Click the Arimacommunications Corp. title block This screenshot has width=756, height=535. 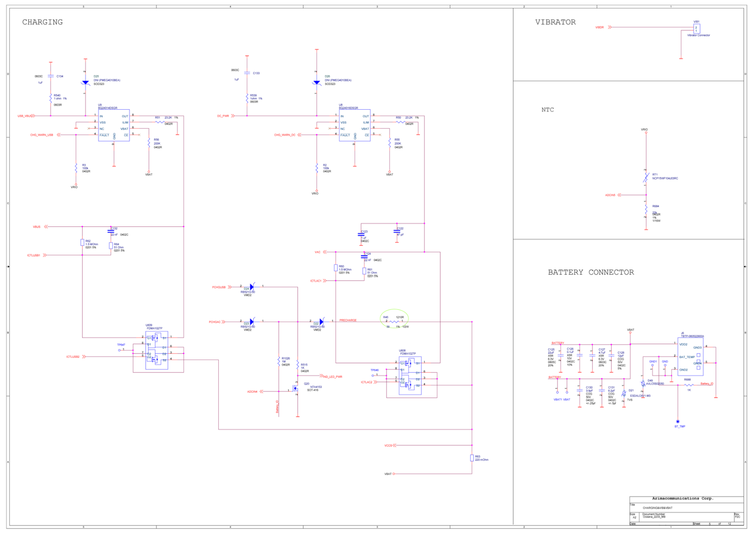(682, 499)
